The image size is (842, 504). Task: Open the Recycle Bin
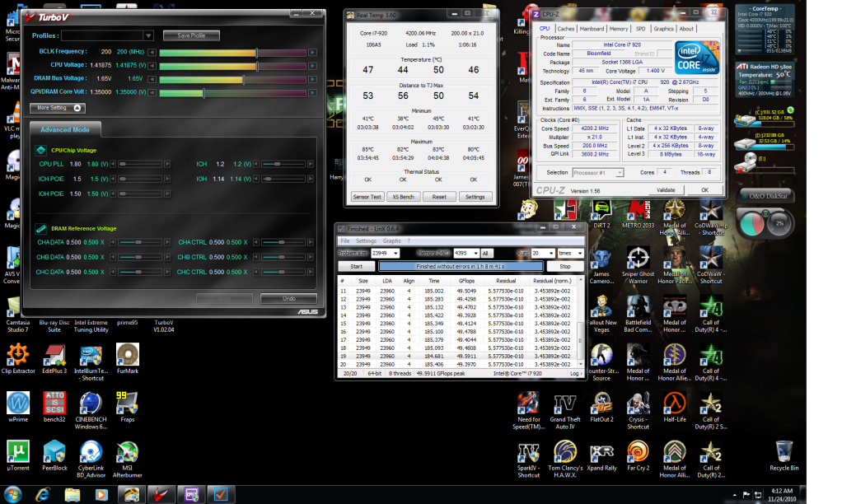pos(784,455)
